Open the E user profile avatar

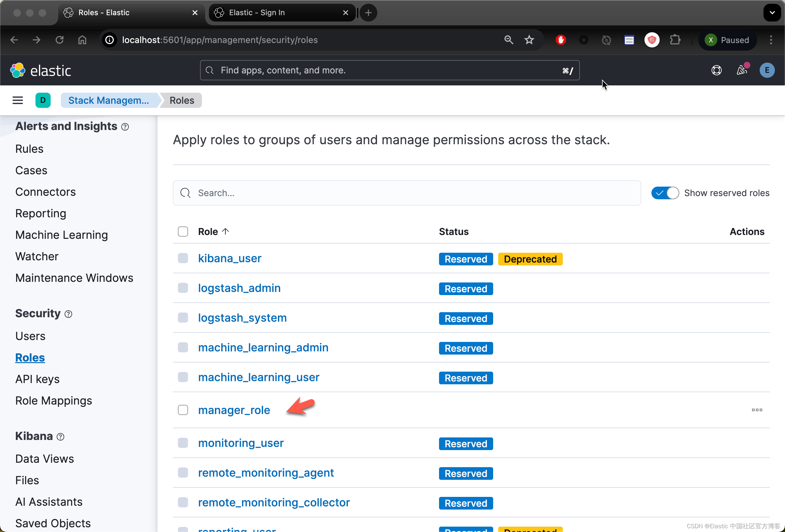(767, 70)
